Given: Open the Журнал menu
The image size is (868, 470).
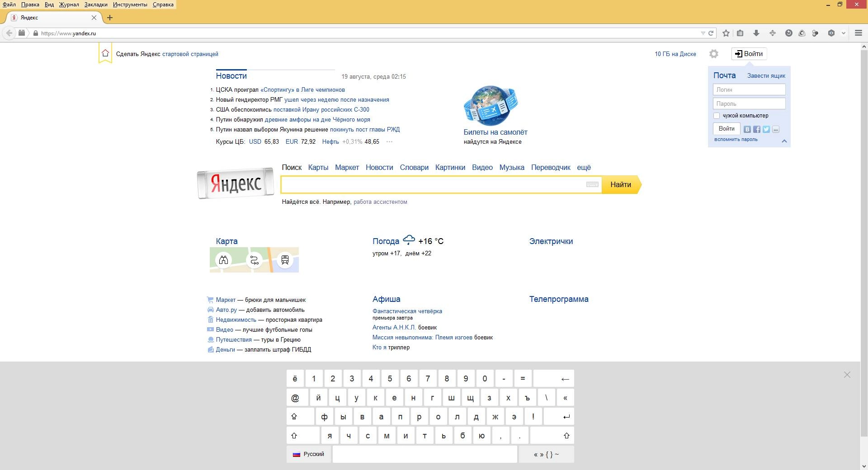Looking at the screenshot, I should (69, 5).
